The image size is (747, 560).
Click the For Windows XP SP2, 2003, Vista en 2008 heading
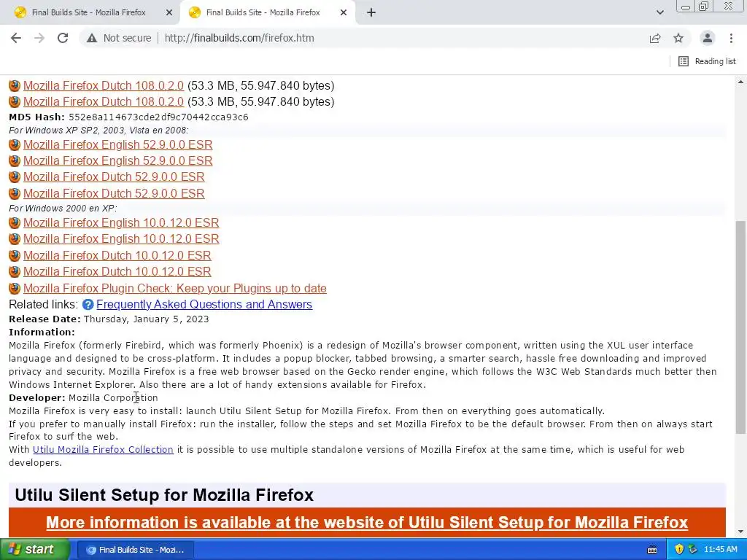pyautogui.click(x=98, y=130)
